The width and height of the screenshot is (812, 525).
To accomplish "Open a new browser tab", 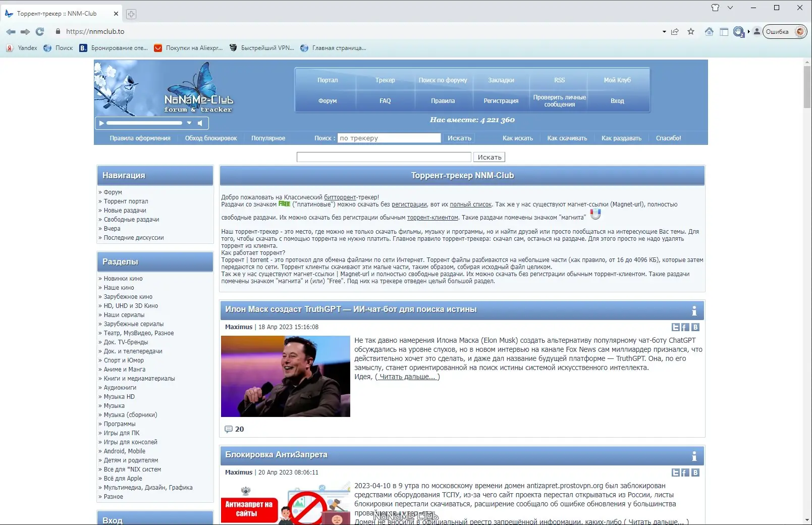I will (x=131, y=14).
